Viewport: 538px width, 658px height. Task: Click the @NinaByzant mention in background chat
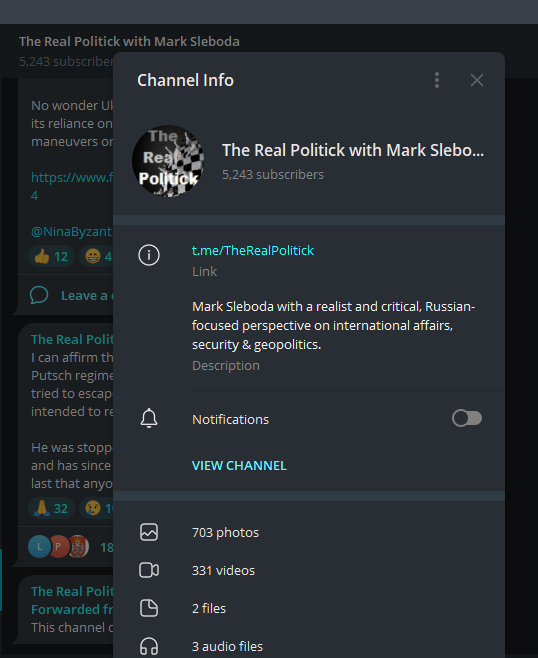[72, 232]
